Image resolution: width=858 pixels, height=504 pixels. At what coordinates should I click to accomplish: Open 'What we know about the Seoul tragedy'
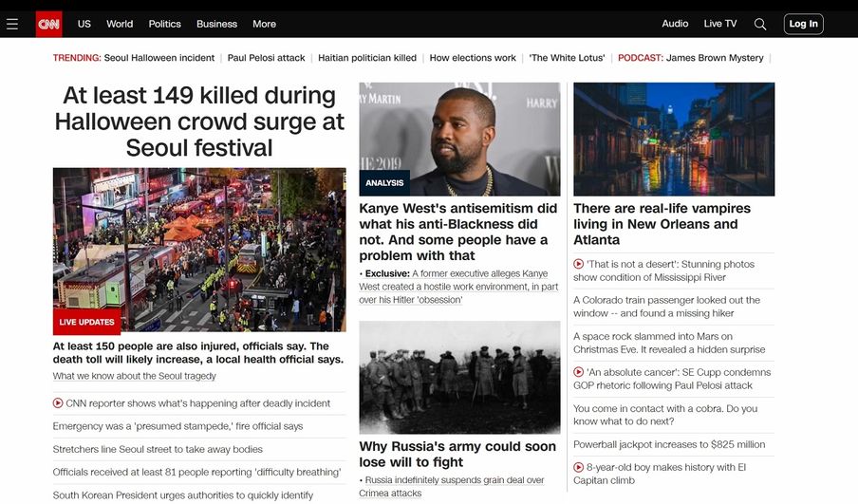click(x=134, y=376)
